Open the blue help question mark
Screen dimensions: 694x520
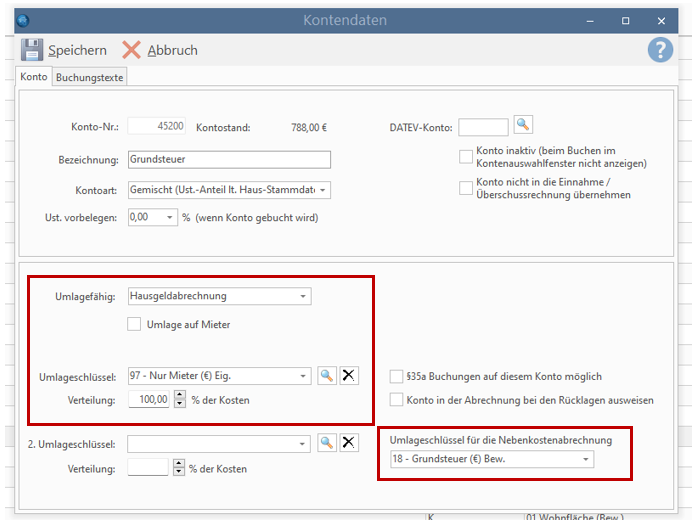pyautogui.click(x=660, y=50)
